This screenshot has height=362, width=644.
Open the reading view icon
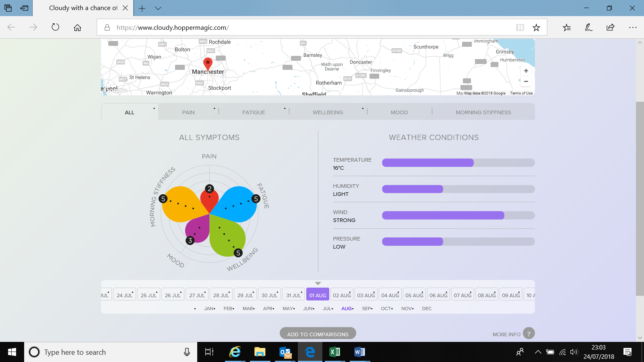[x=520, y=28]
